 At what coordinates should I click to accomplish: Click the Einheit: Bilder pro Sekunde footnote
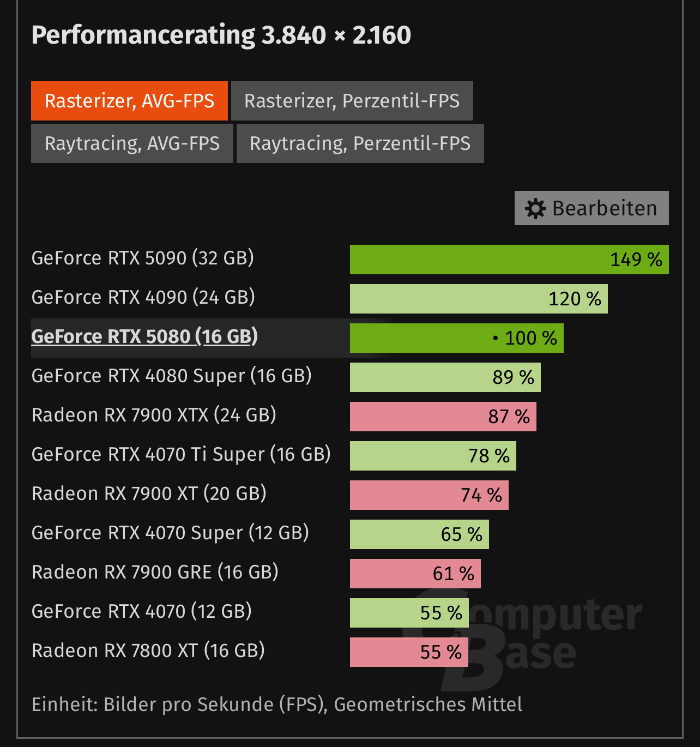pyautogui.click(x=277, y=704)
